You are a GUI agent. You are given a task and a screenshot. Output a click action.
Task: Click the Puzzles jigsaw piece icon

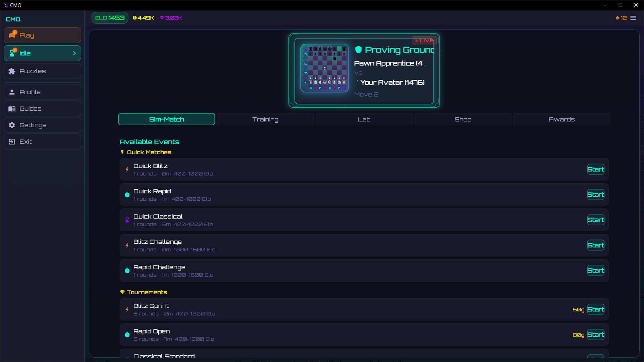click(x=12, y=71)
